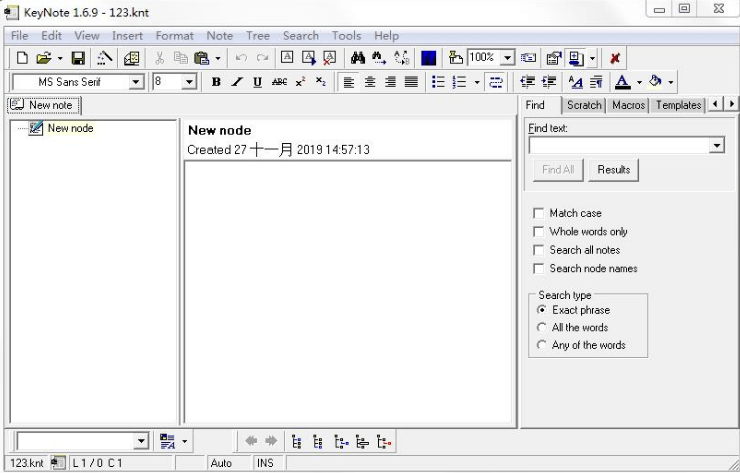Image resolution: width=740 pixels, height=473 pixels.
Task: Click the redo arrow icon
Action: click(262, 58)
